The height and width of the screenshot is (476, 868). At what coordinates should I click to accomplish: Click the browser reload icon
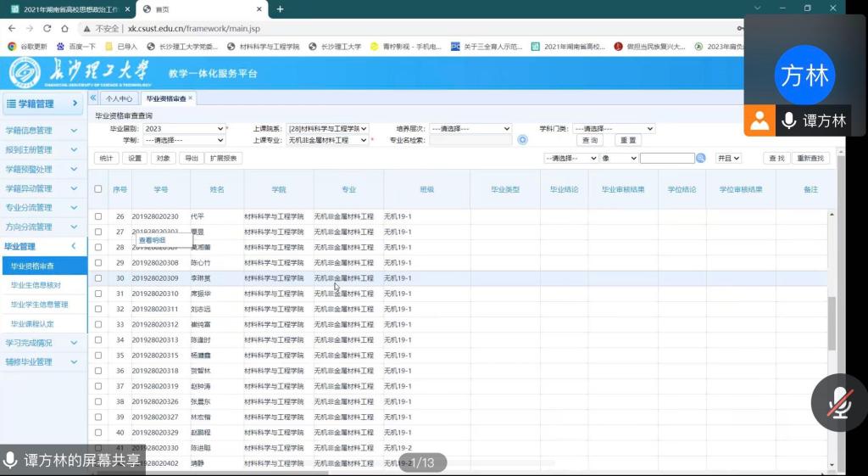pyautogui.click(x=47, y=28)
